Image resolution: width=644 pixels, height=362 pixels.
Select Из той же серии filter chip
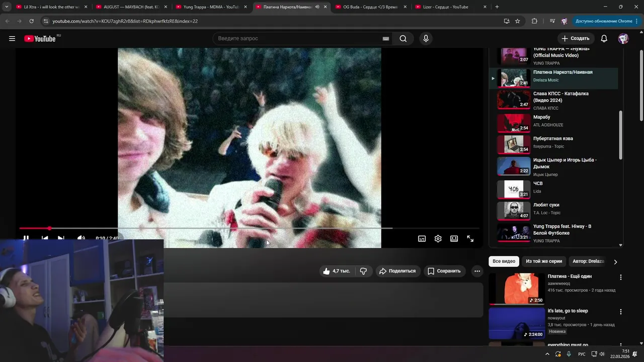click(x=544, y=261)
